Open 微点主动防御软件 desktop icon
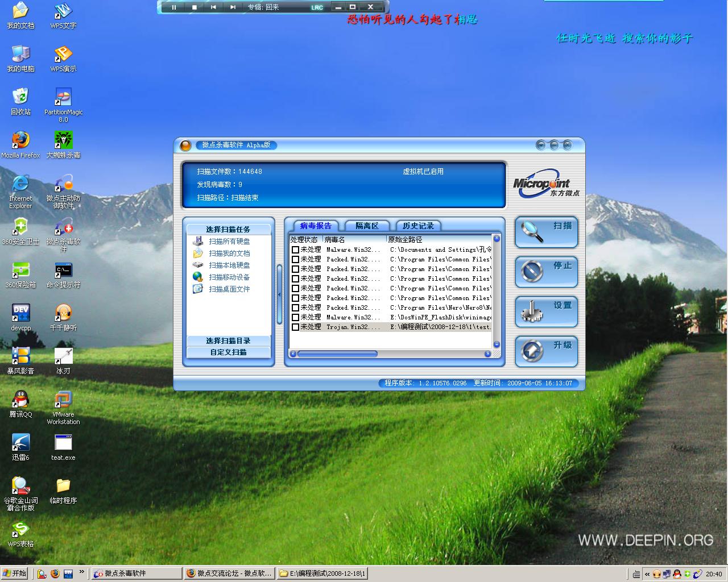 click(x=63, y=192)
